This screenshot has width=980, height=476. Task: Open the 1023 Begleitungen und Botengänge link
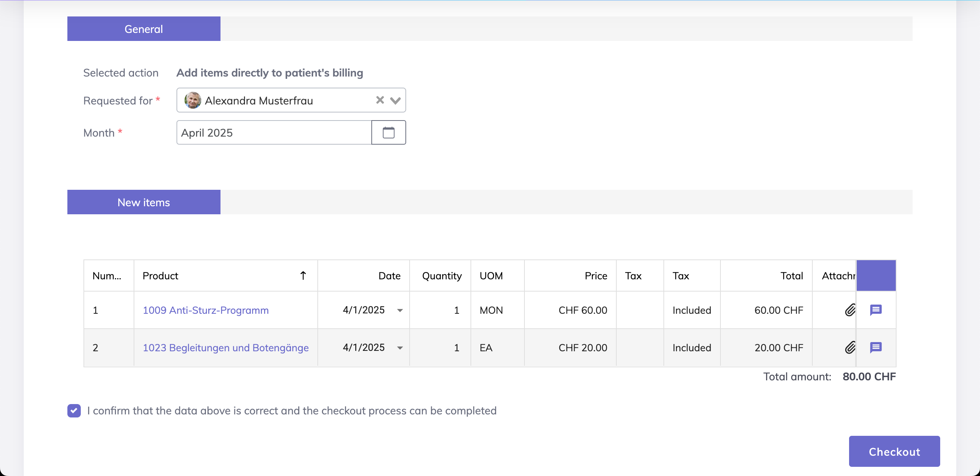[225, 347]
